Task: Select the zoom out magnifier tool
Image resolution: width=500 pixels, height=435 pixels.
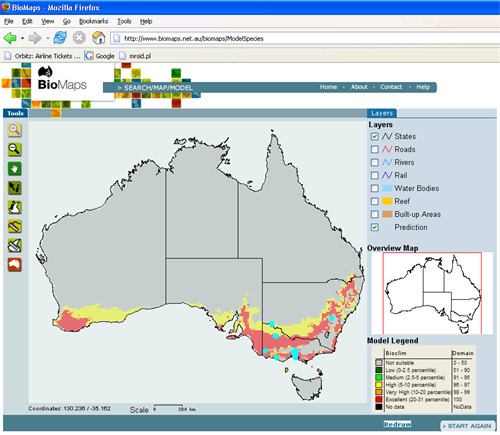Action: click(15, 149)
